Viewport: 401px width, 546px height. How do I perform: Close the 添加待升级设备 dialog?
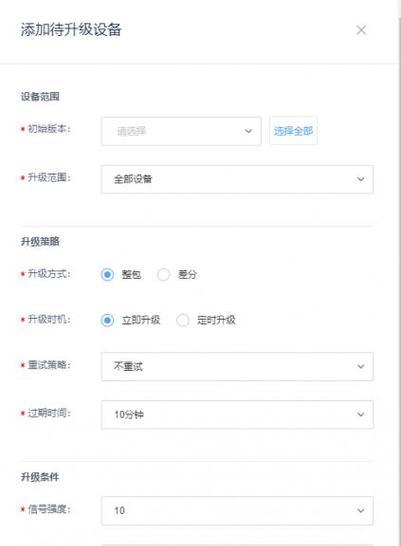361,30
